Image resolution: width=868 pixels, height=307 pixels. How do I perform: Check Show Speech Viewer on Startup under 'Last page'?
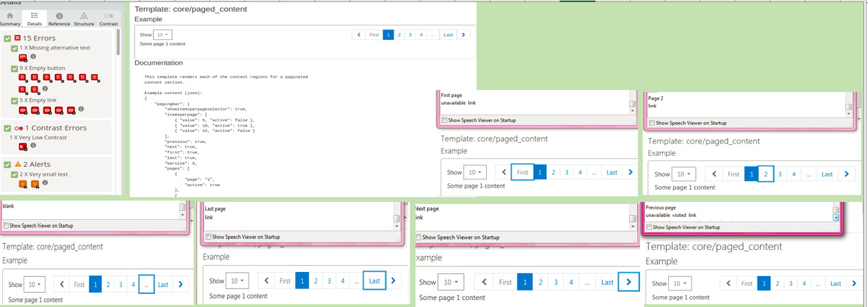click(209, 237)
